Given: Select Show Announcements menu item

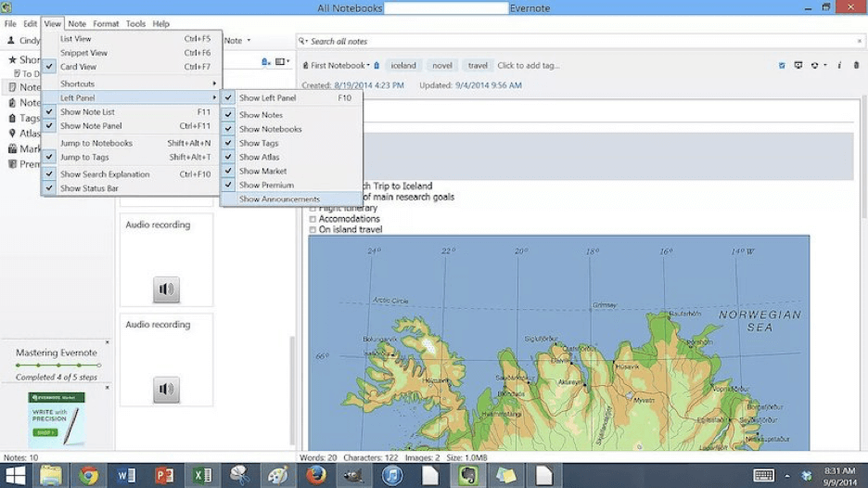Looking at the screenshot, I should pos(279,199).
